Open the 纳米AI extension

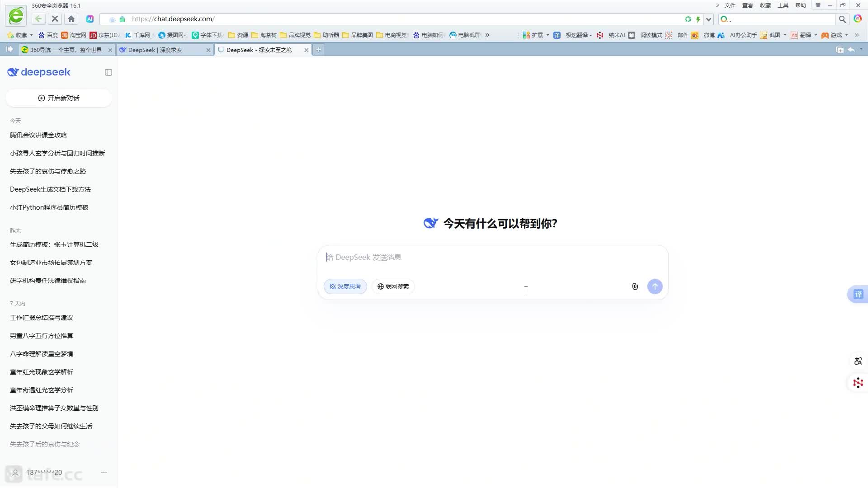(611, 35)
